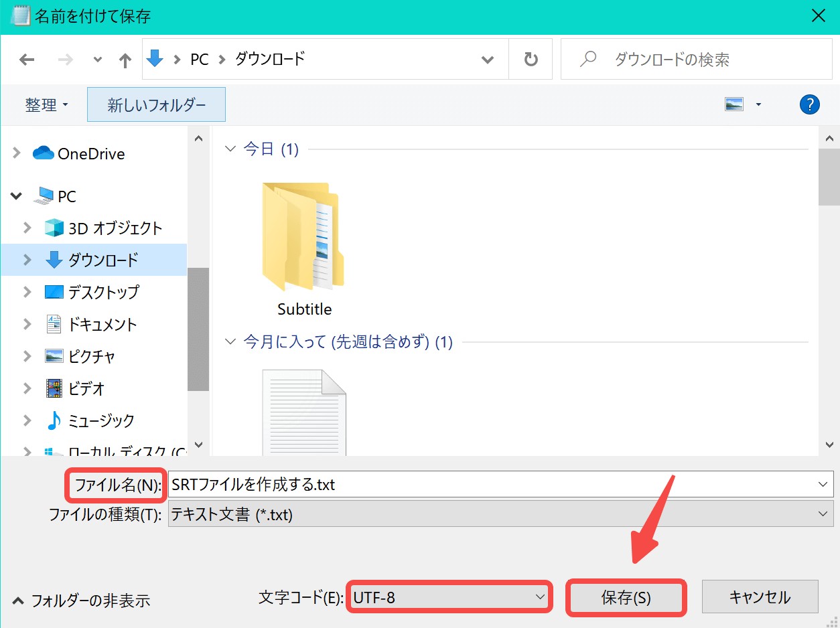
Task: Select ダウンロード in the address breadcrumb
Action: pyautogui.click(x=270, y=59)
